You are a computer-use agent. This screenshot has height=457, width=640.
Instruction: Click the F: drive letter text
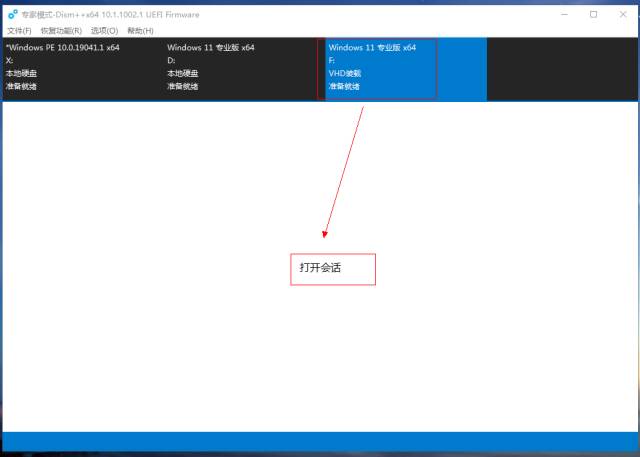(332, 60)
